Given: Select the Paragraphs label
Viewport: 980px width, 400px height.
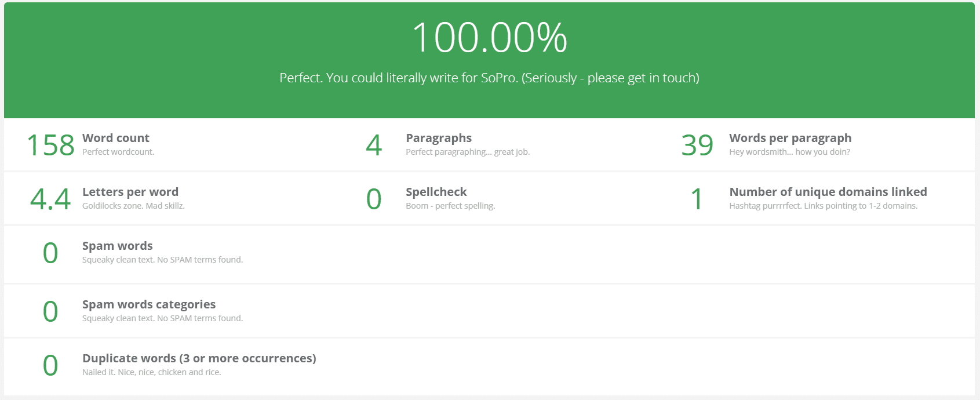Looking at the screenshot, I should (439, 138).
